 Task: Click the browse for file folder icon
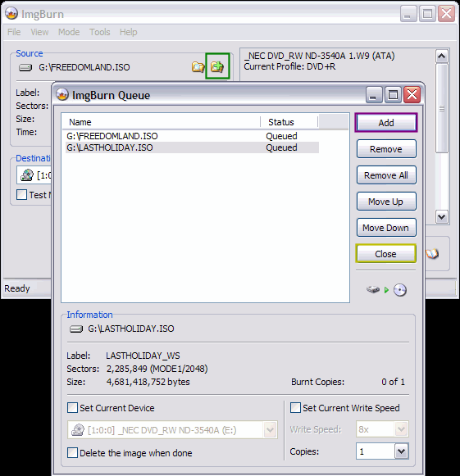(198, 66)
